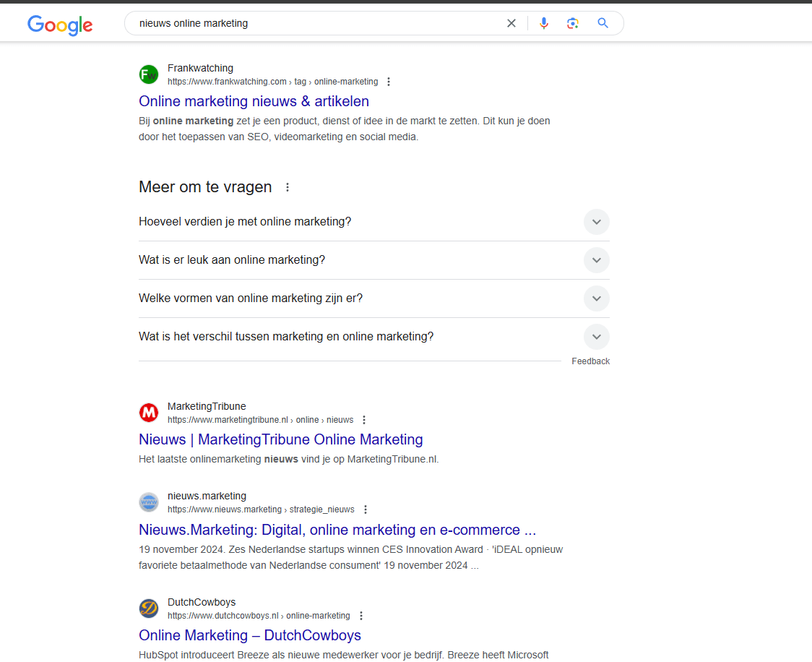This screenshot has height=662, width=812.
Task: Click the Google logo
Action: [x=60, y=25]
